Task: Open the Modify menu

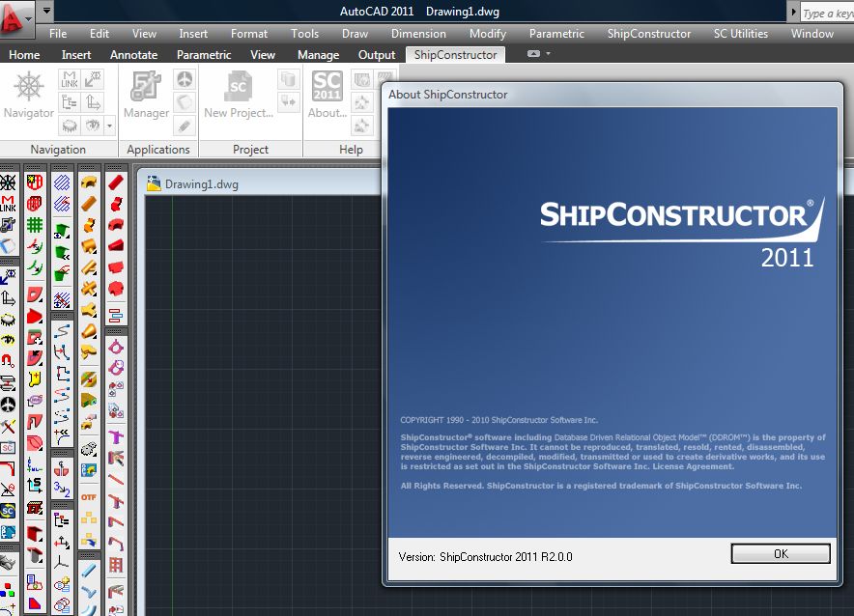Action: click(x=488, y=33)
